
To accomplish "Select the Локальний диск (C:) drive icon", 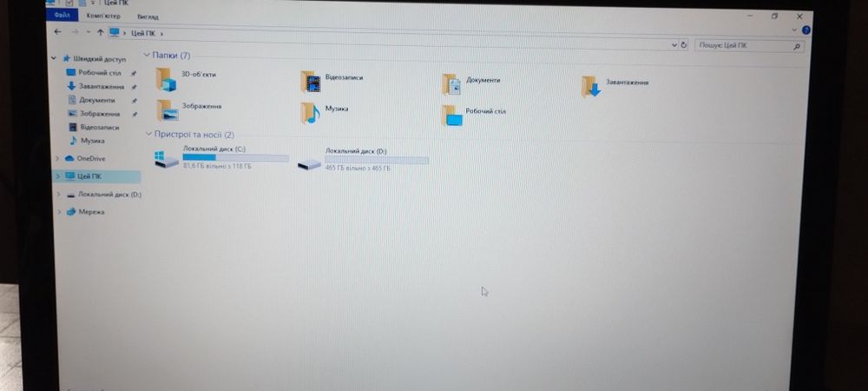I will click(x=166, y=160).
